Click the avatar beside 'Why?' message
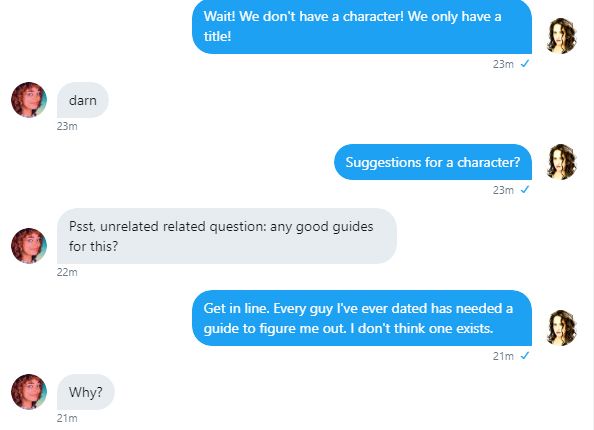Image resolution: width=594 pixels, height=430 pixels. (29, 392)
